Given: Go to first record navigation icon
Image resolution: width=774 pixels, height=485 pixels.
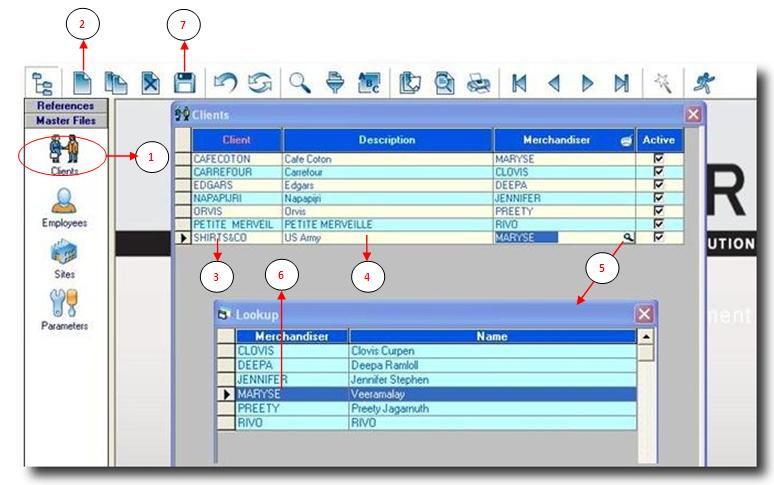Looking at the screenshot, I should click(x=519, y=83).
